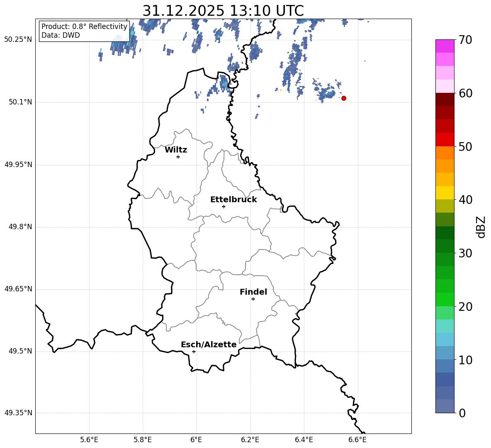Click the title 31.12.2025 13:10 UTC
Image resolution: width=491 pixels, height=448 pixels.
pyautogui.click(x=223, y=11)
